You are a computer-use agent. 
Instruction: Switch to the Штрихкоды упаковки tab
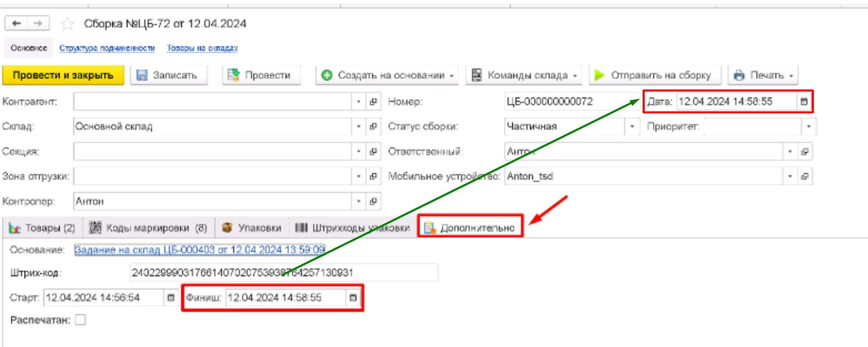(x=353, y=228)
